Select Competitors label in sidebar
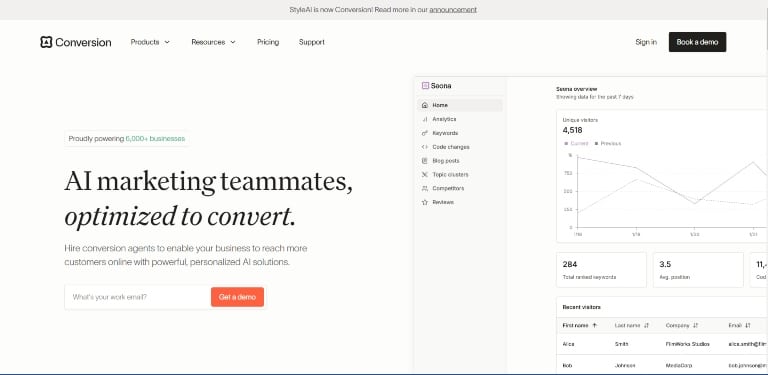 pos(448,188)
